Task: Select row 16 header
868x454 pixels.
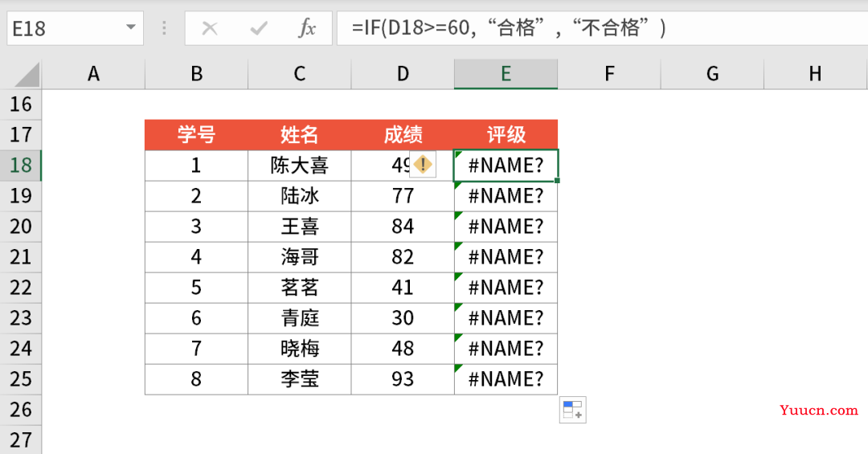Action: point(20,104)
